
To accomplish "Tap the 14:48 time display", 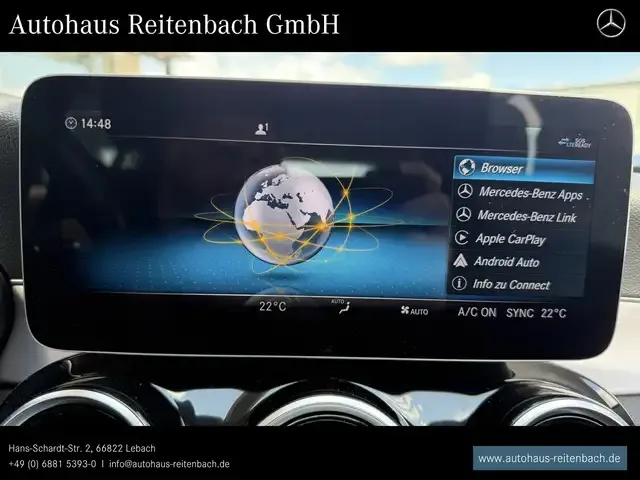I will pos(96,124).
